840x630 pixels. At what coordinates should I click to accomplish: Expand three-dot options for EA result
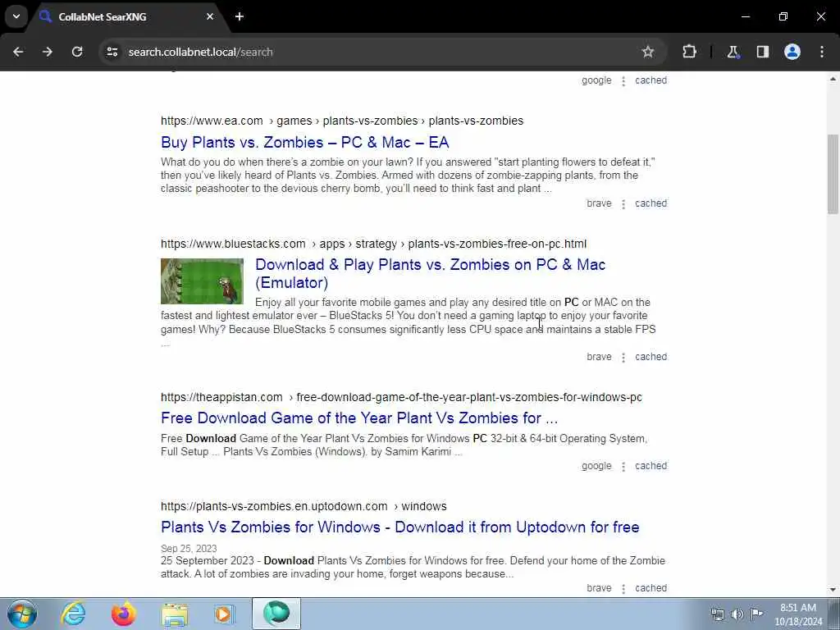(623, 204)
